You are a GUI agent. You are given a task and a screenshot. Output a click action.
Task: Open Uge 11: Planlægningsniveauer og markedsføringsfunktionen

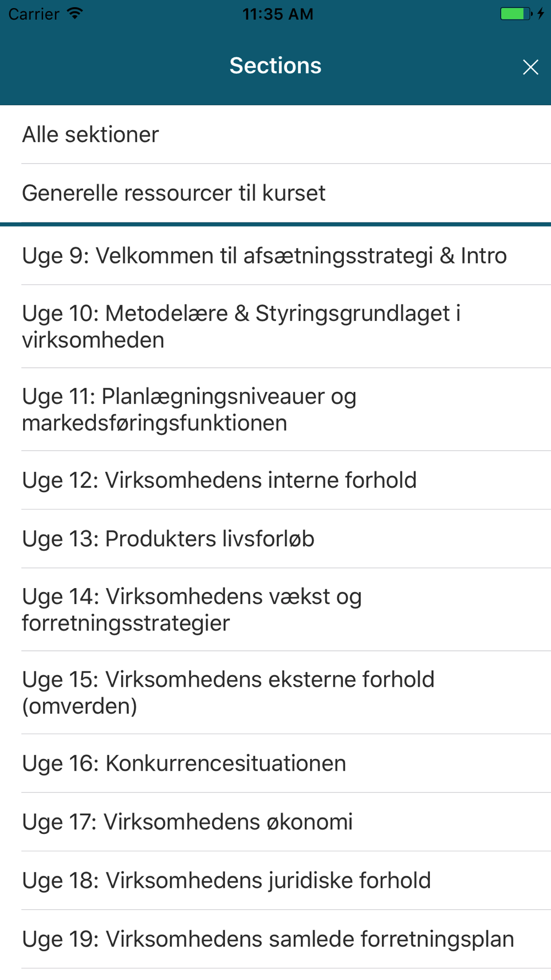[x=275, y=410]
